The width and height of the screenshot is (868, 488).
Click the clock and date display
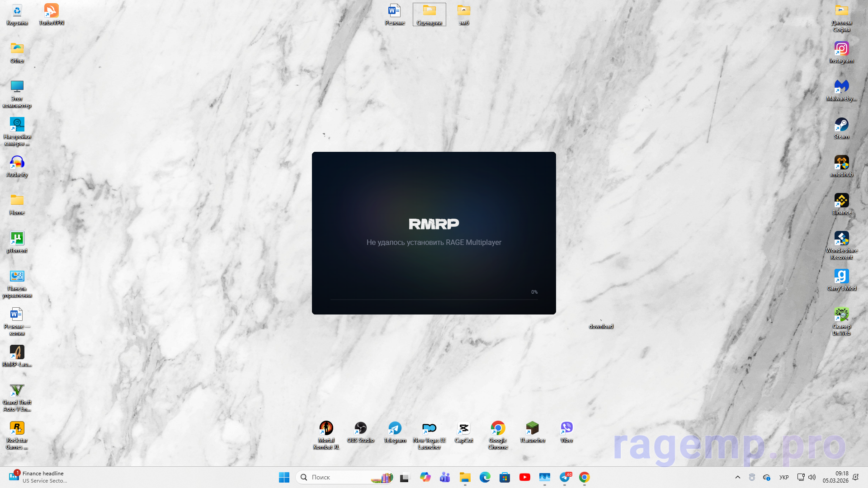[835, 477]
